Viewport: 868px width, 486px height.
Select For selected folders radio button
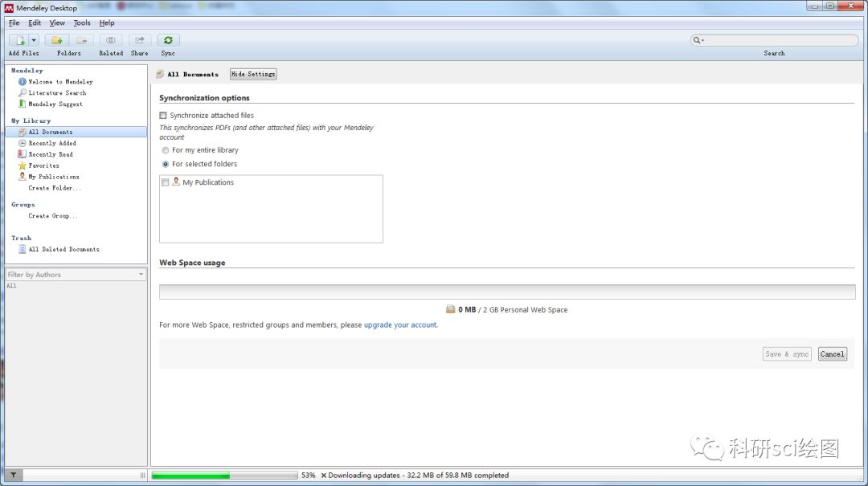point(166,164)
